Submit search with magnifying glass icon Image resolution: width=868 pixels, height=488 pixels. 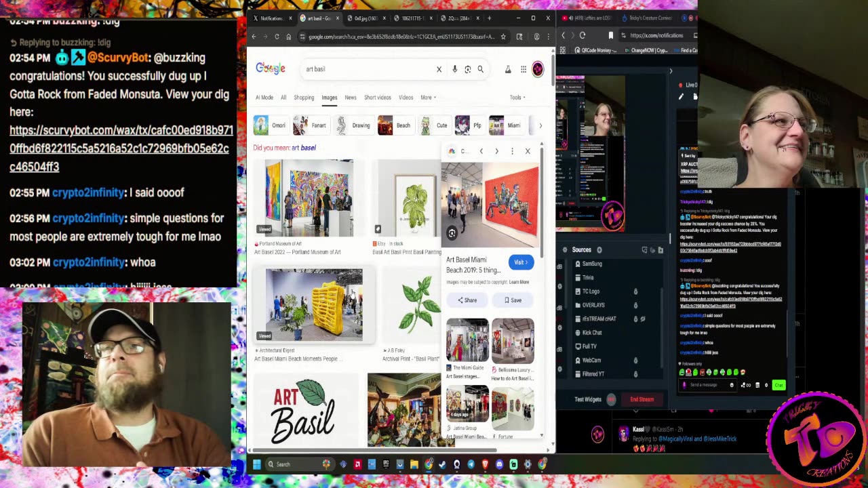click(x=480, y=69)
